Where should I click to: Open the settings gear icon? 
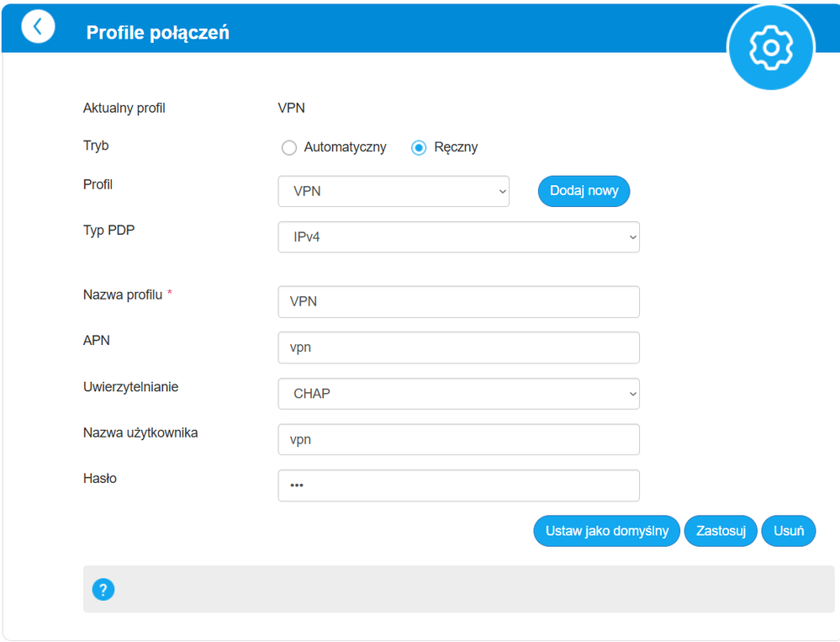pyautogui.click(x=770, y=47)
